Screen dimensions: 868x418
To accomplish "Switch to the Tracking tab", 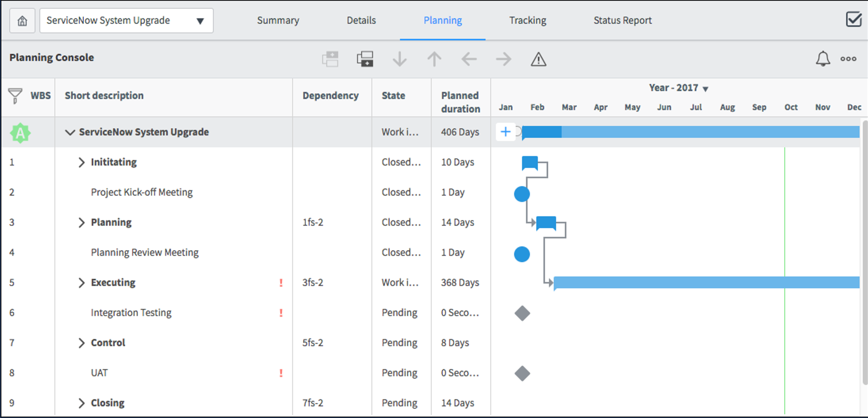I will pyautogui.click(x=527, y=21).
